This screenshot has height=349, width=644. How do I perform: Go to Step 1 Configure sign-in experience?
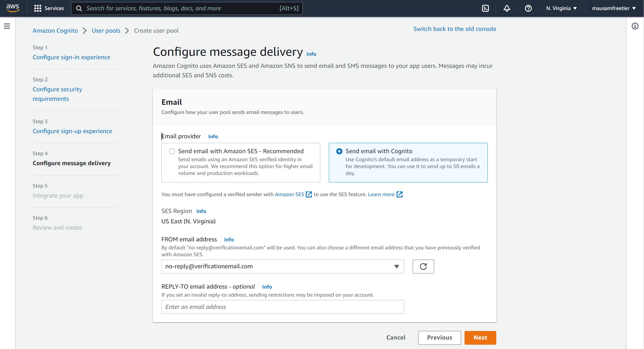(71, 57)
